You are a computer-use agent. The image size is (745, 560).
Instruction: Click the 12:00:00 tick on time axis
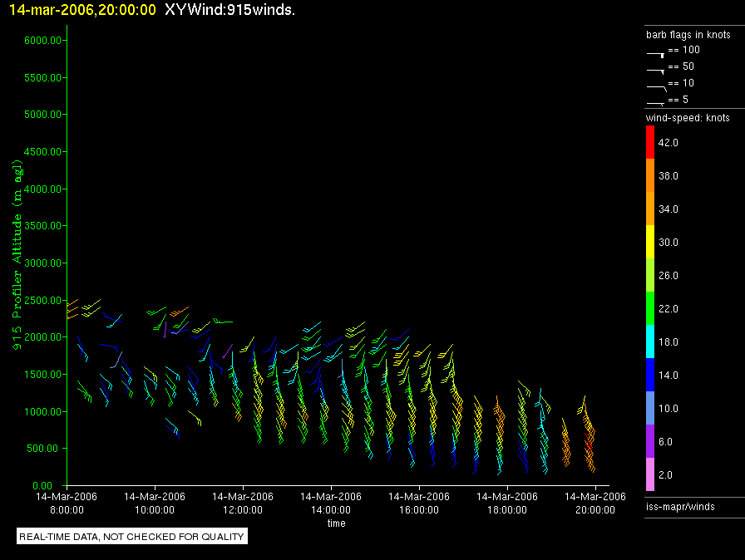pos(243,503)
